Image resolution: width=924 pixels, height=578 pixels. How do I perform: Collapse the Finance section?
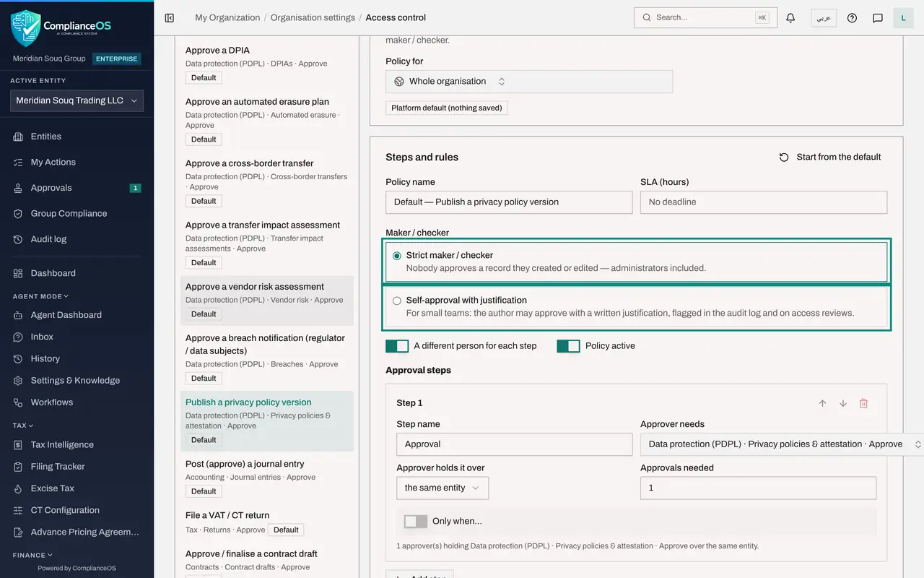coord(33,555)
